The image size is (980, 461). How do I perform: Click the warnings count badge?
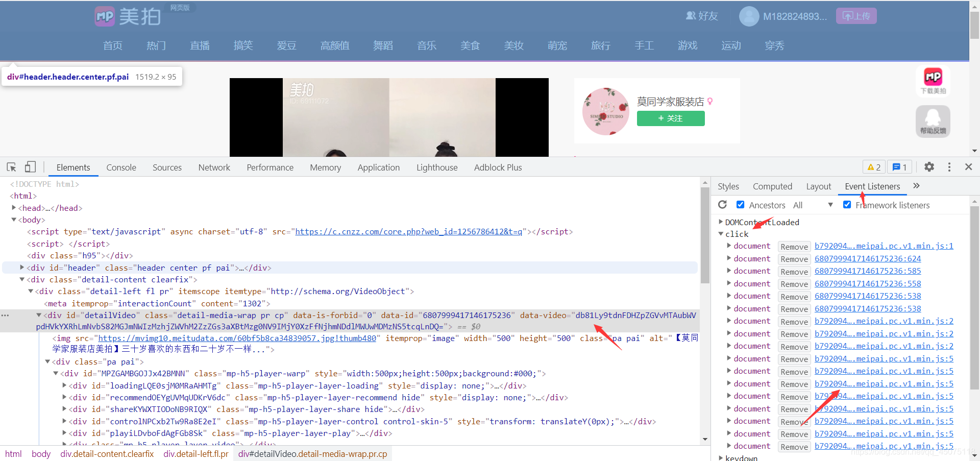click(x=874, y=167)
